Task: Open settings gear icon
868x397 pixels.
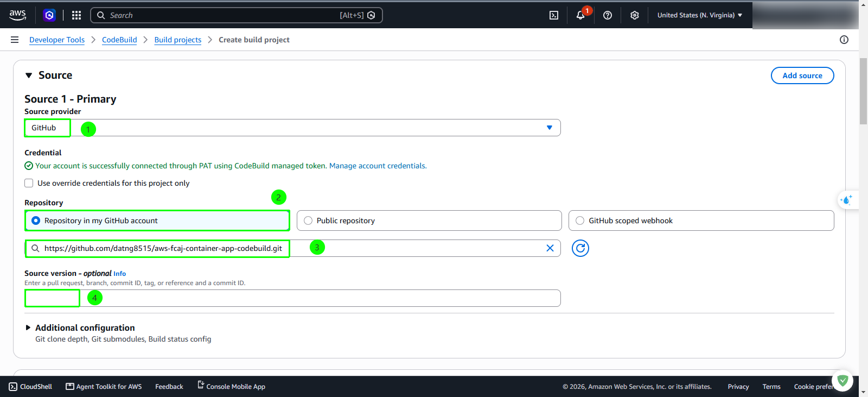Action: click(635, 15)
